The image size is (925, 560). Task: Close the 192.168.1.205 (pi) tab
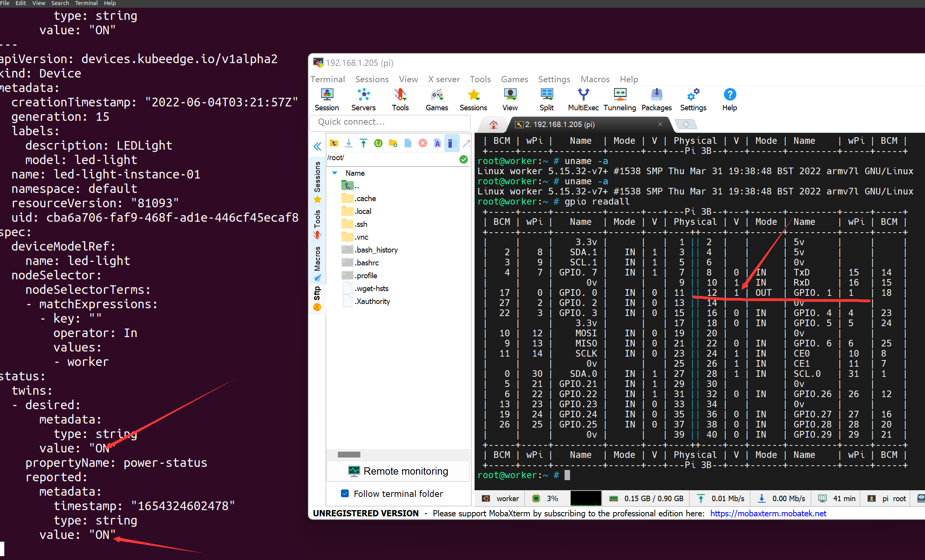(660, 124)
